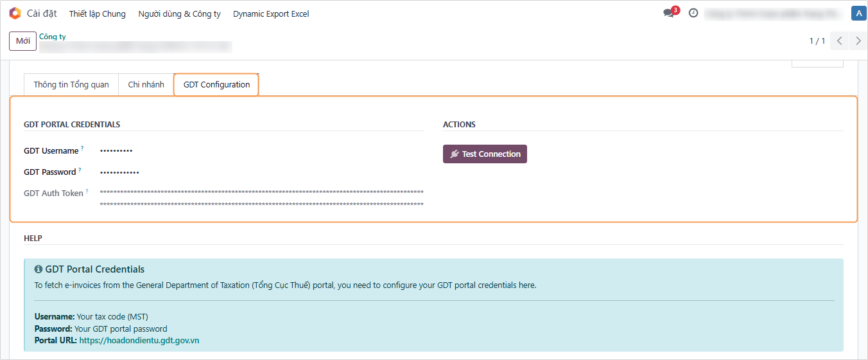Click into the GDT Username field

(x=257, y=151)
